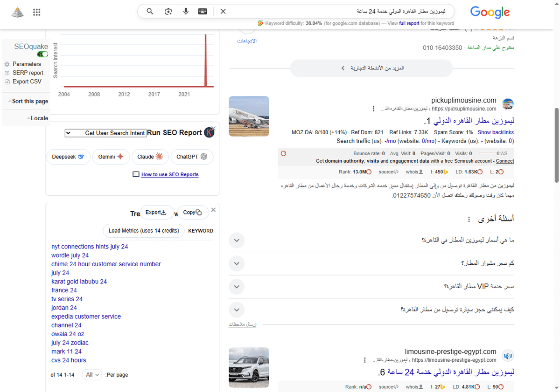The width and height of the screenshot is (560, 392).
Task: Disable the SEOquake extension toggle
Action: (x=42, y=54)
